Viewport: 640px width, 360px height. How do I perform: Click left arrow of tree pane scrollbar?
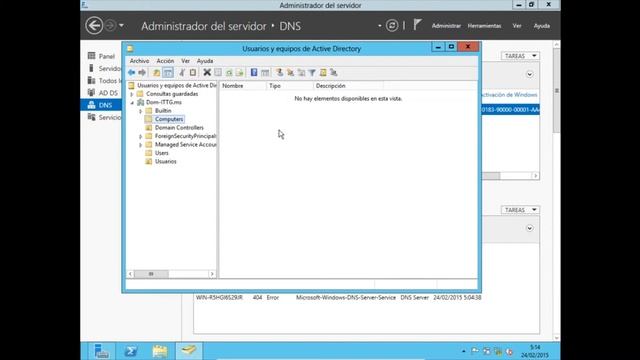coord(130,274)
